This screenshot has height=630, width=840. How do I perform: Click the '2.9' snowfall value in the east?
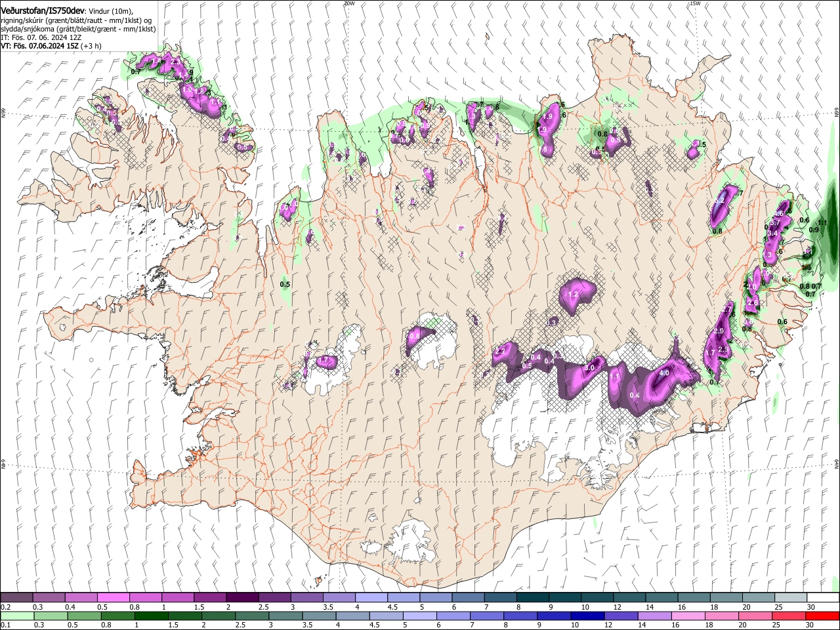(719, 331)
